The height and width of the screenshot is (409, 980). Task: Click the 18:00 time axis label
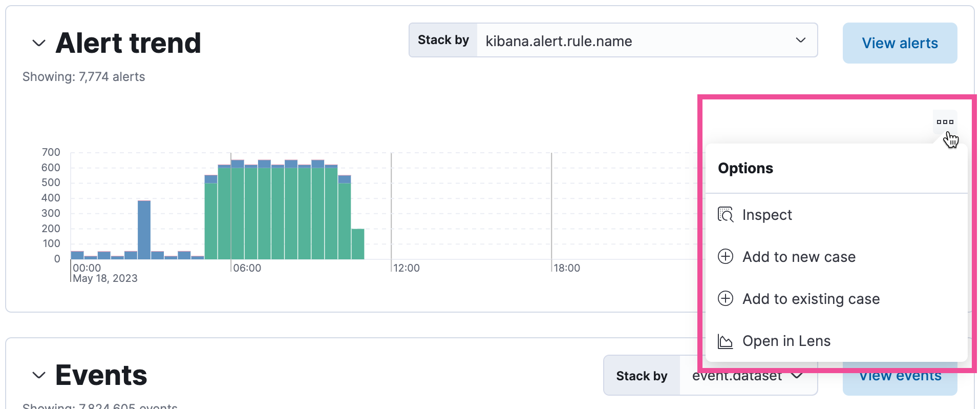point(567,268)
